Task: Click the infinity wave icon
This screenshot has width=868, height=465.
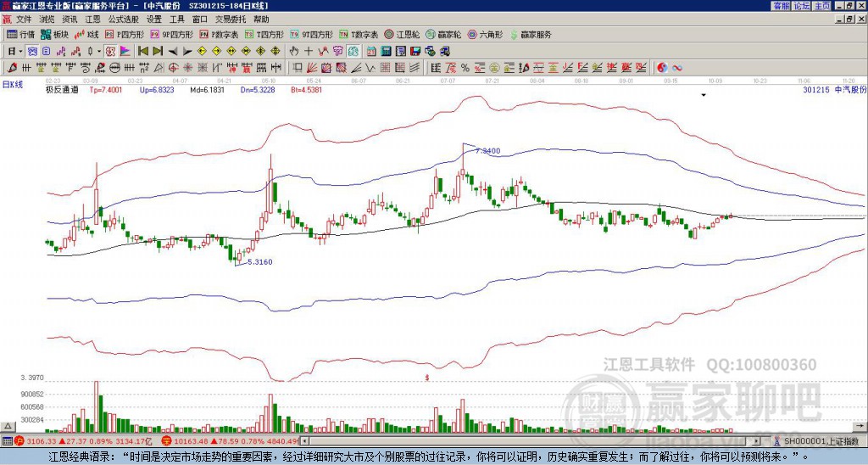Action: (x=677, y=68)
